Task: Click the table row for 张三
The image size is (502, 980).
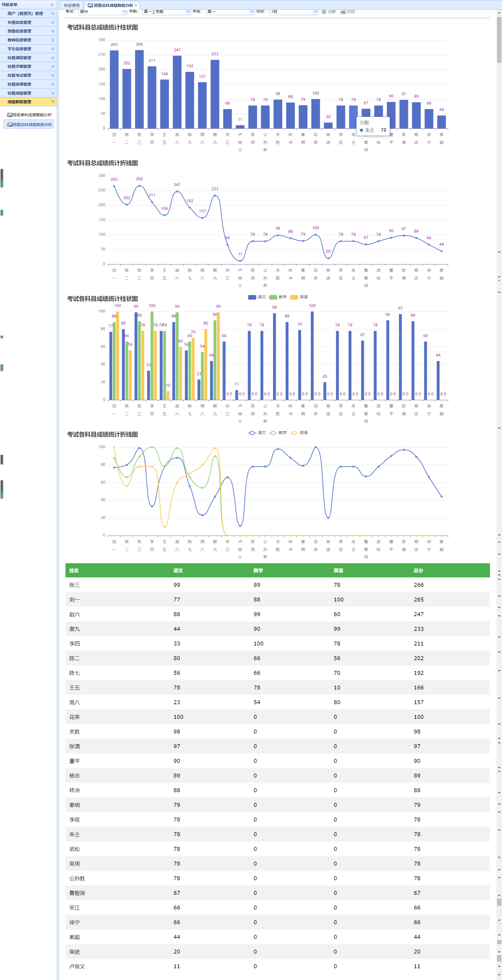Action: point(277,585)
